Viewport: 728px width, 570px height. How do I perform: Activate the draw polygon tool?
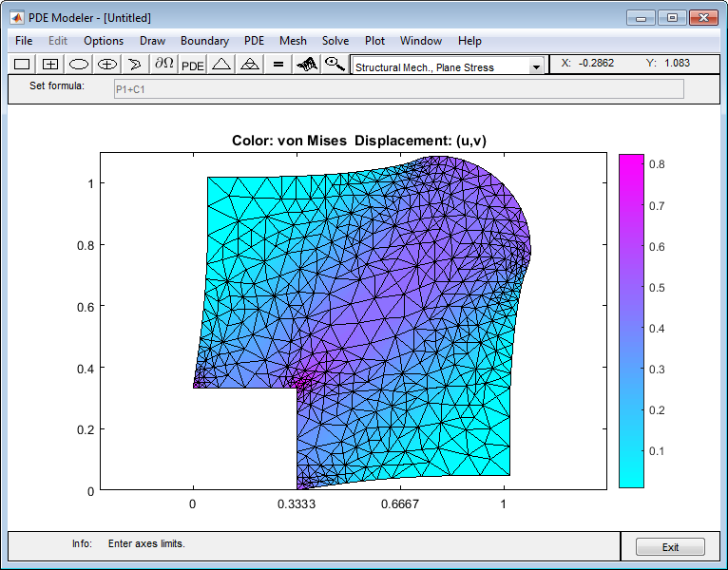135,65
